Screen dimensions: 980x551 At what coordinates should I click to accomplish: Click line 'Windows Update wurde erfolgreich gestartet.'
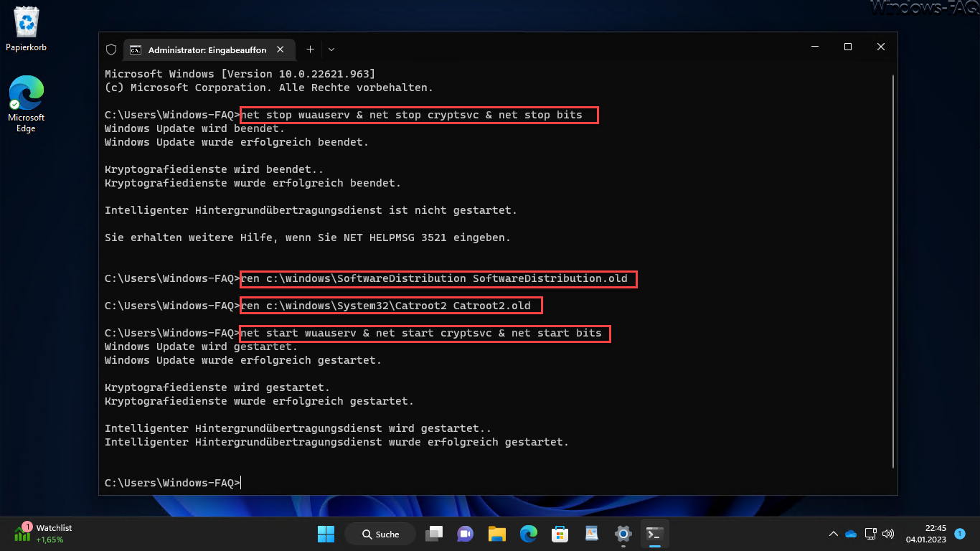click(243, 360)
